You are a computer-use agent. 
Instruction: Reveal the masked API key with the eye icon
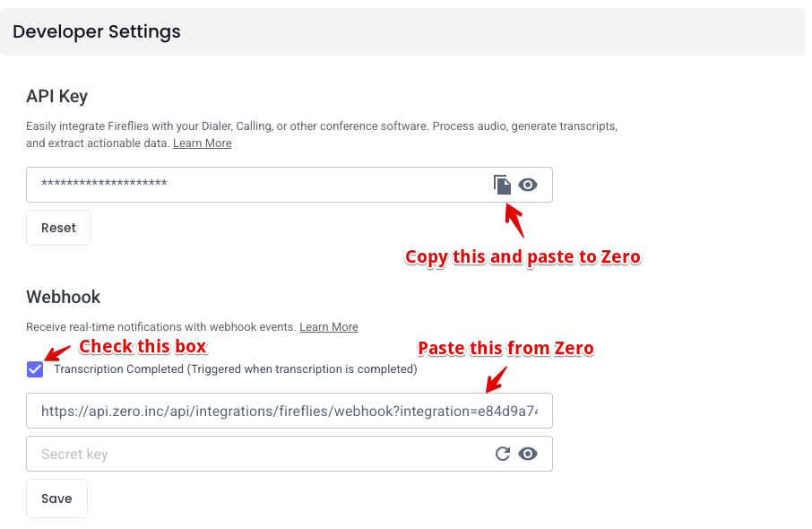click(x=528, y=185)
